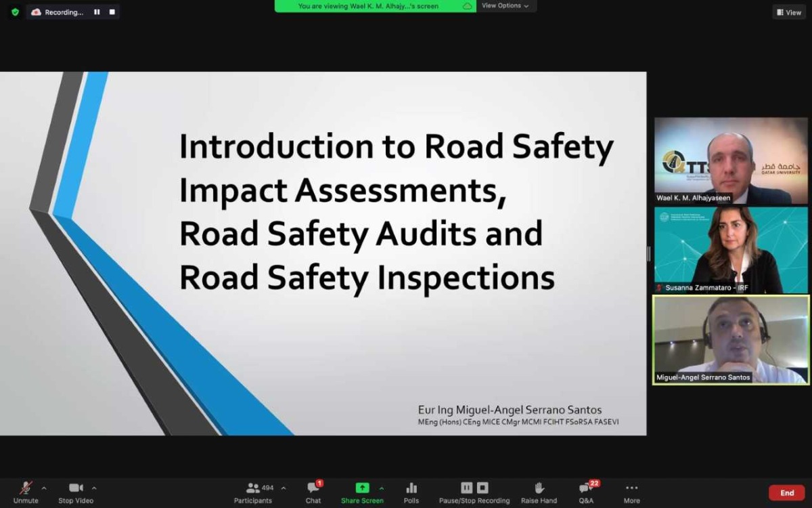Expand the arrow next to Participants count
The width and height of the screenshot is (812, 508).
[x=283, y=488]
